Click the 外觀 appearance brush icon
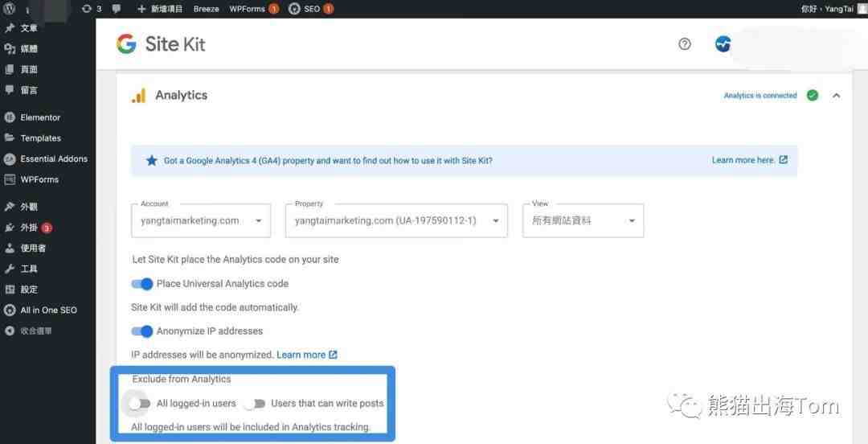 10,207
